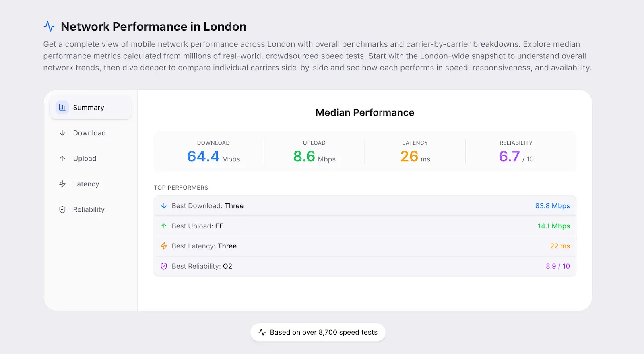Click the up arrow icon beside Upload

pyautogui.click(x=62, y=158)
